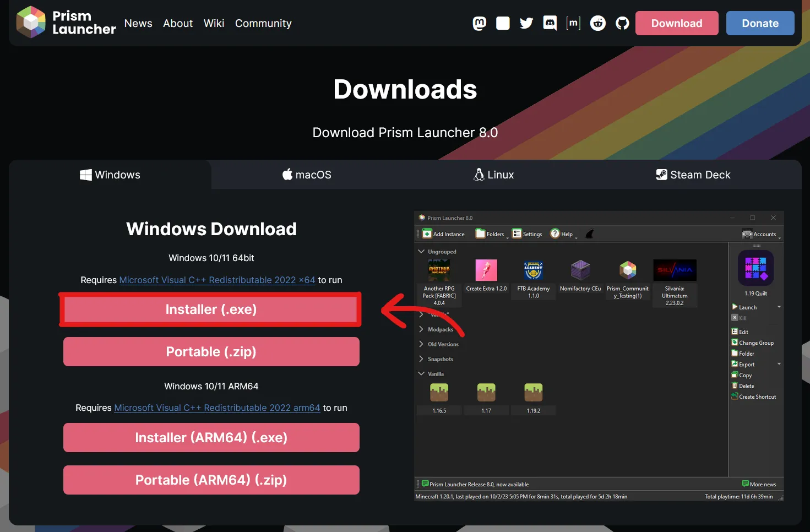Open Accounts menu in launcher
This screenshot has height=532, width=810.
760,234
